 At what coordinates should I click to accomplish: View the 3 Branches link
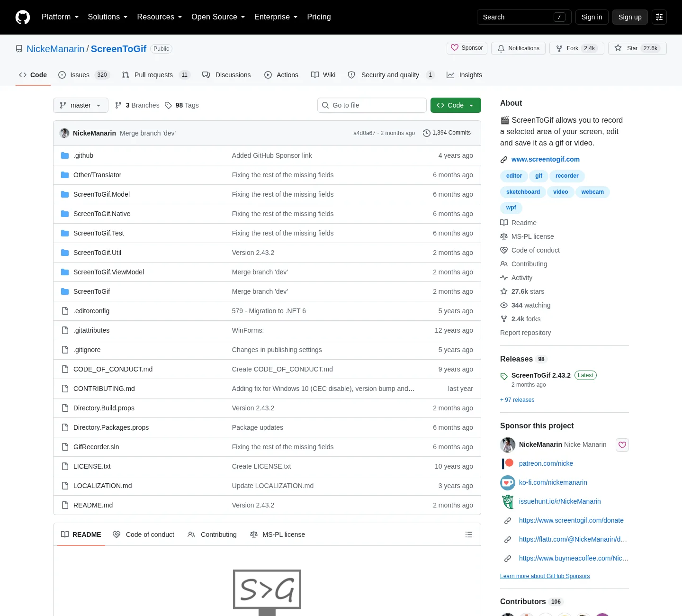[x=137, y=105]
